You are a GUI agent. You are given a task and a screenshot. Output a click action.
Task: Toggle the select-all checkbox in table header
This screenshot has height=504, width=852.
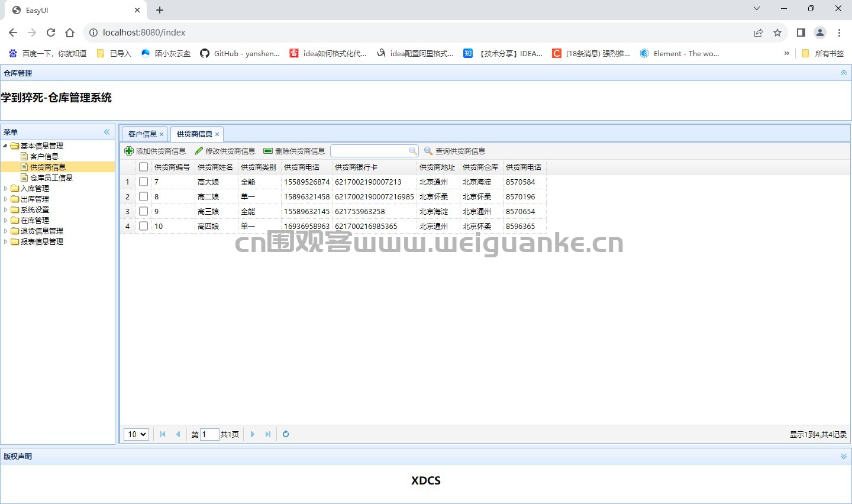click(143, 167)
